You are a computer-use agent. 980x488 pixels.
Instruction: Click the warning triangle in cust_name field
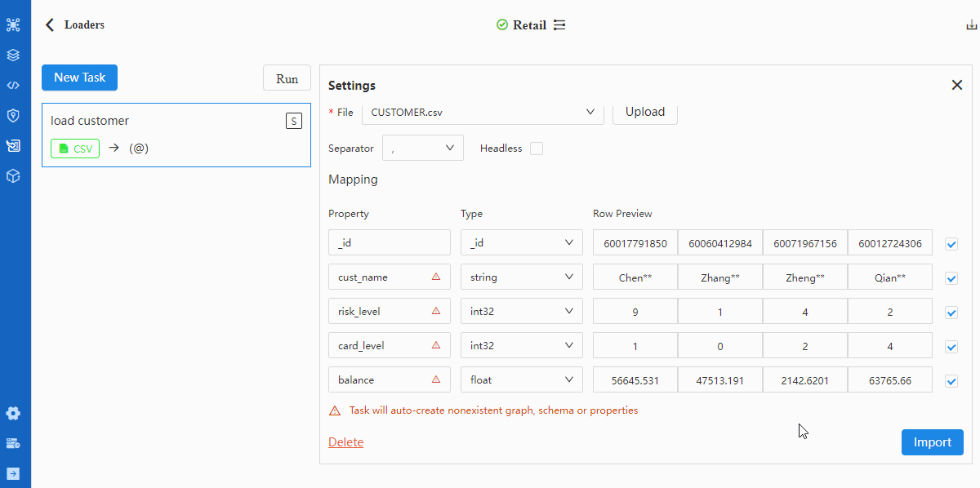pyautogui.click(x=436, y=277)
